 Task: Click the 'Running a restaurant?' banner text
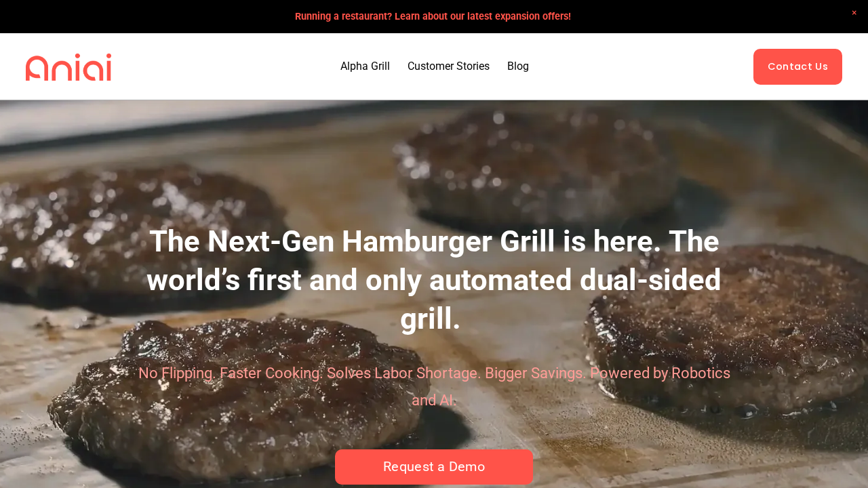344,16
